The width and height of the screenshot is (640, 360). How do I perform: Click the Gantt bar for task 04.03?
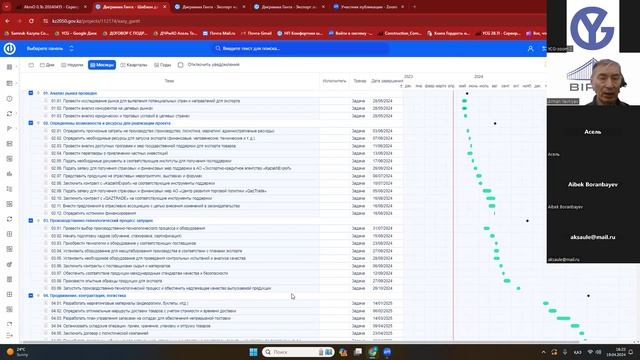click(x=563, y=318)
